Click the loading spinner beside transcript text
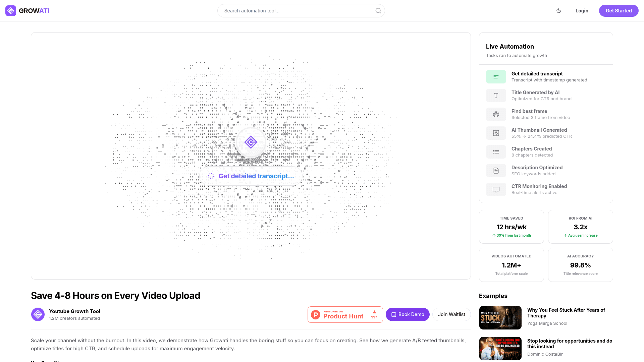The width and height of the screenshot is (644, 362). coord(211,176)
